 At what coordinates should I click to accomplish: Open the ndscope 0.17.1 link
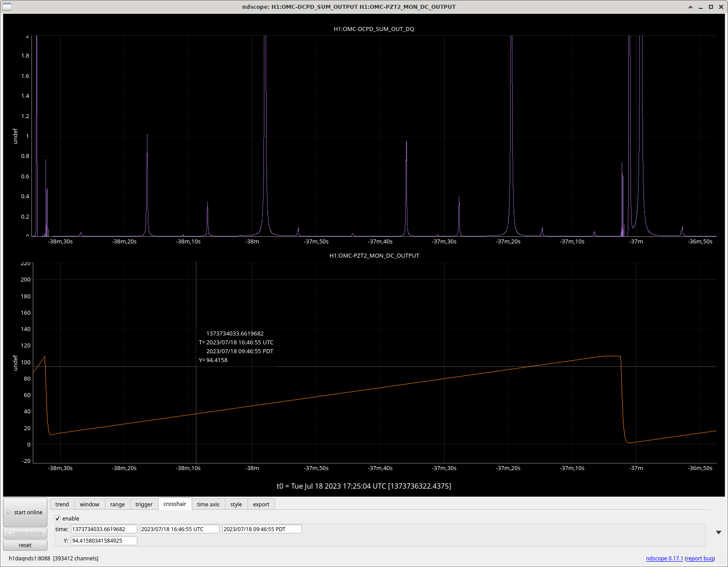click(664, 558)
